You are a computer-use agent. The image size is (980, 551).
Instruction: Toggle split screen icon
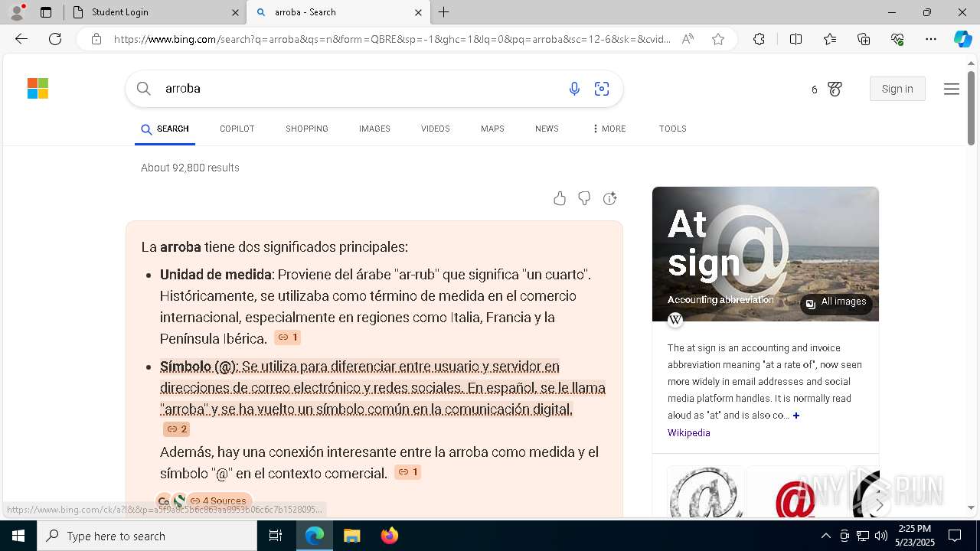point(795,39)
